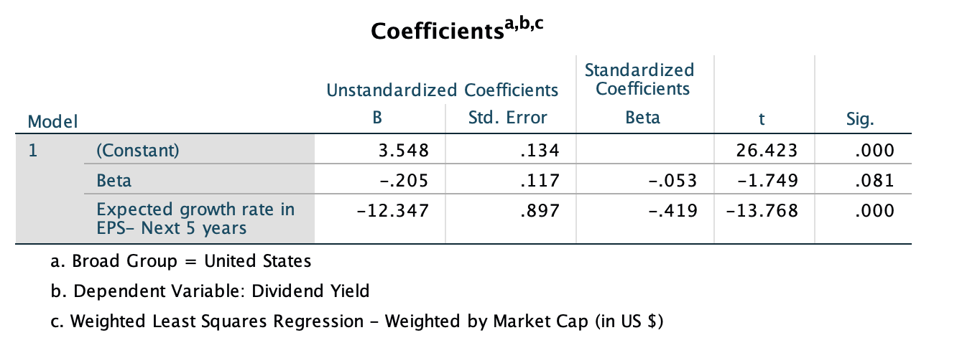The width and height of the screenshot is (980, 353).
Task: Click footnote a about Broad Group
Action: tap(181, 261)
